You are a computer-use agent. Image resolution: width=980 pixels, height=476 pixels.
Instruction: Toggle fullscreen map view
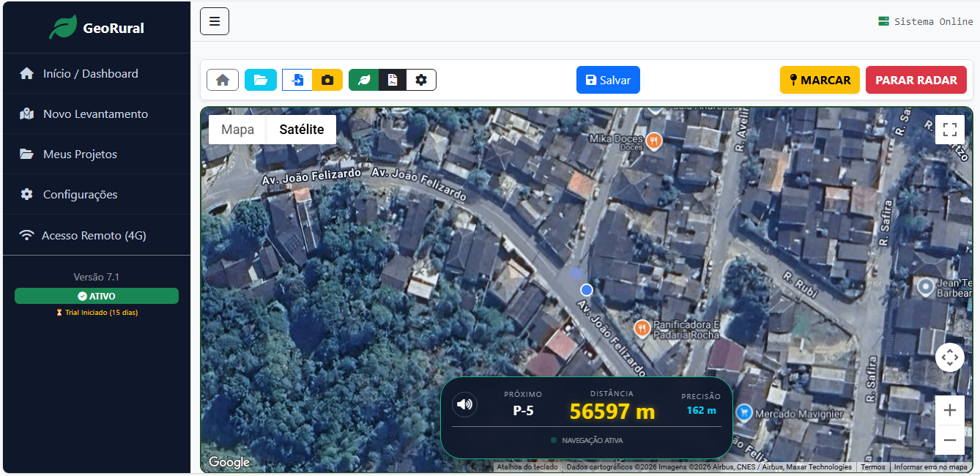(950, 130)
